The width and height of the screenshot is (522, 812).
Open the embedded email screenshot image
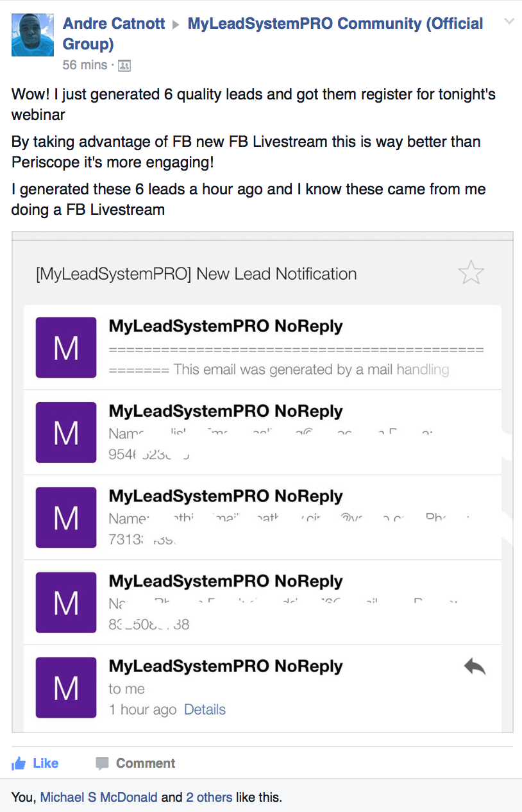point(262,482)
